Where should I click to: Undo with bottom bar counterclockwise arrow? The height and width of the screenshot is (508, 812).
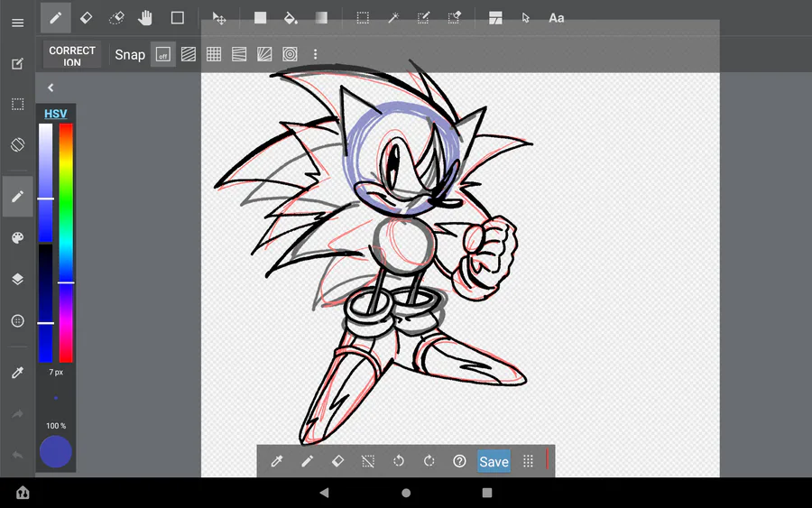398,461
